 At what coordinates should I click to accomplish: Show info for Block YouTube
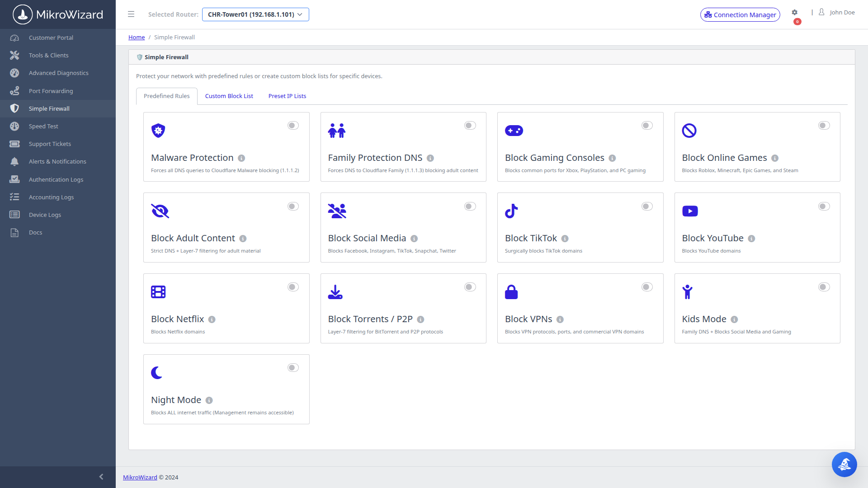[x=751, y=239]
